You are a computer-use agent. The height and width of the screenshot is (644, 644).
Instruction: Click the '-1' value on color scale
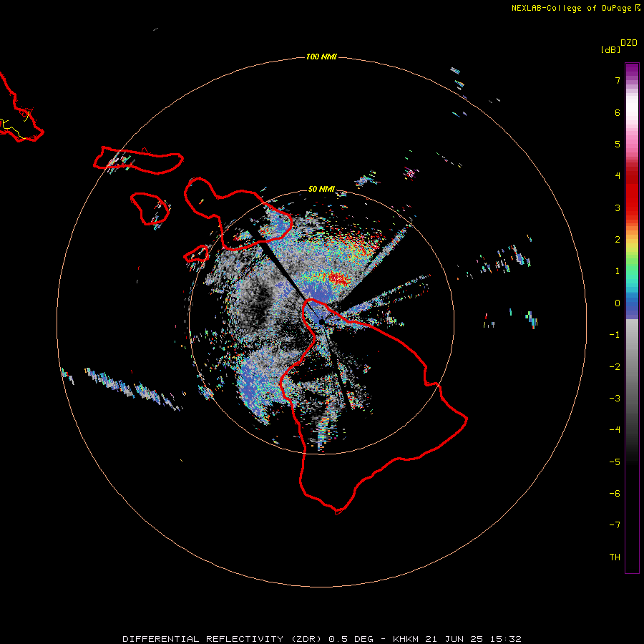click(615, 335)
